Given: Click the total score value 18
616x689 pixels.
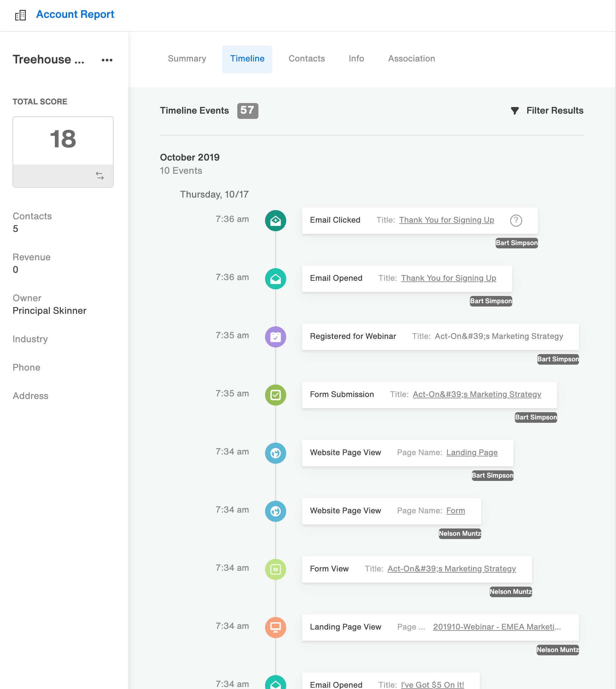Looking at the screenshot, I should (63, 139).
